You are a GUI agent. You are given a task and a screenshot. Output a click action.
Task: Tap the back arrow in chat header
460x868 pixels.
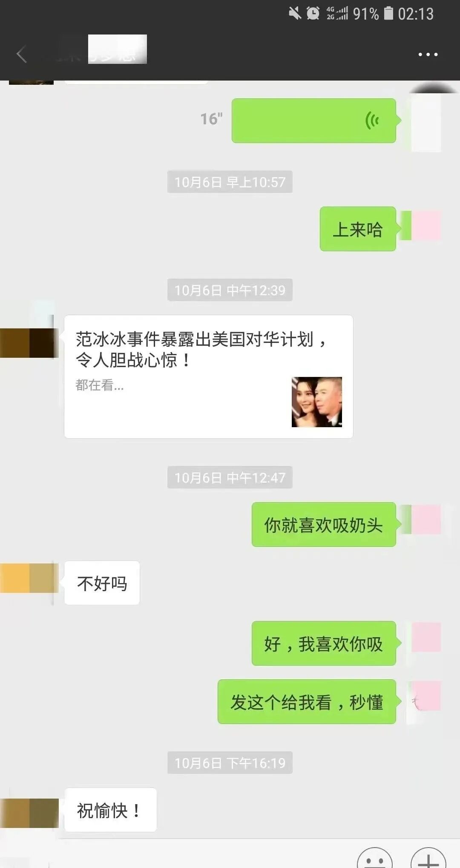coord(22,54)
